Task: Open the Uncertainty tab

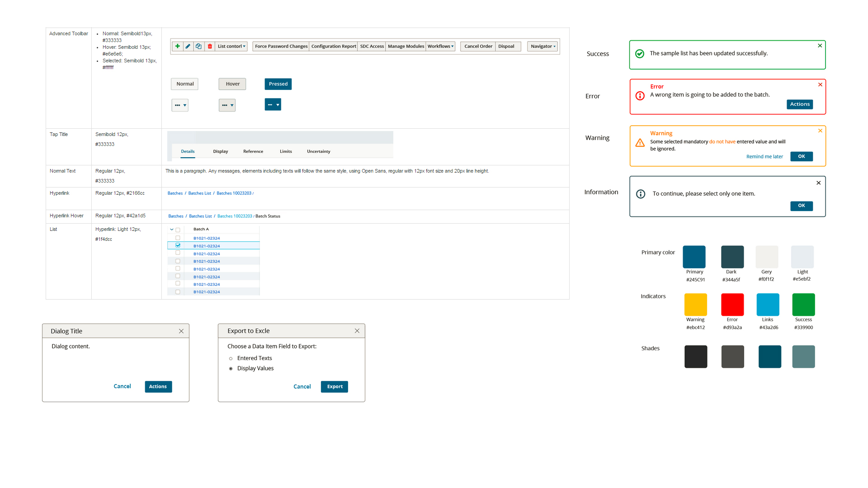Action: pyautogui.click(x=318, y=151)
